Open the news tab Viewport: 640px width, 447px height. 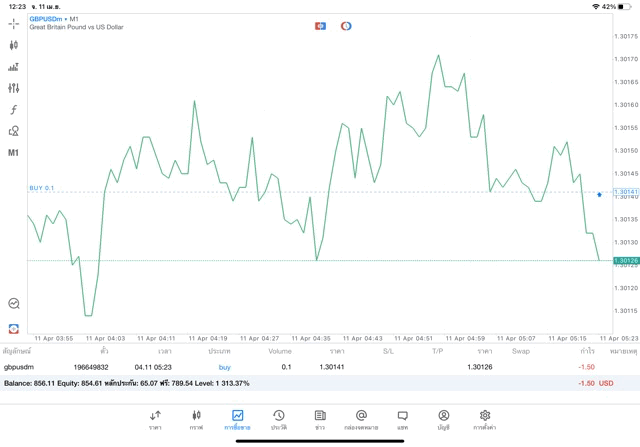click(320, 420)
